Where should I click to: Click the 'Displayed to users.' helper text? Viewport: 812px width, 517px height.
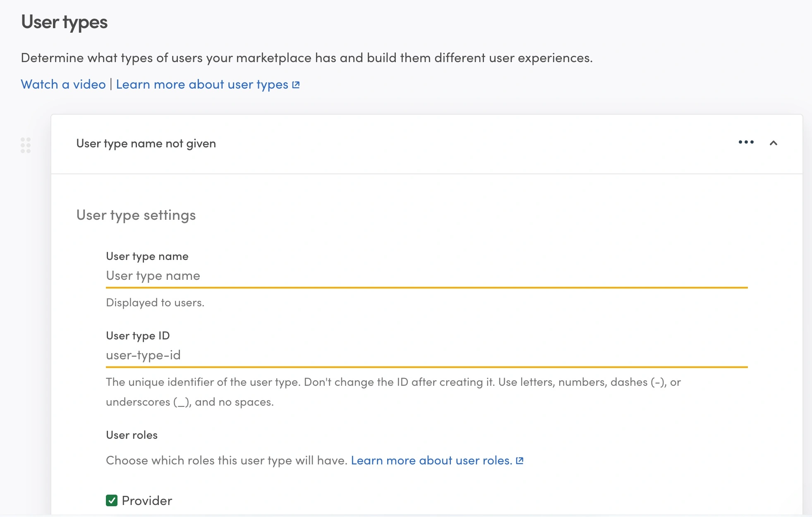click(155, 303)
